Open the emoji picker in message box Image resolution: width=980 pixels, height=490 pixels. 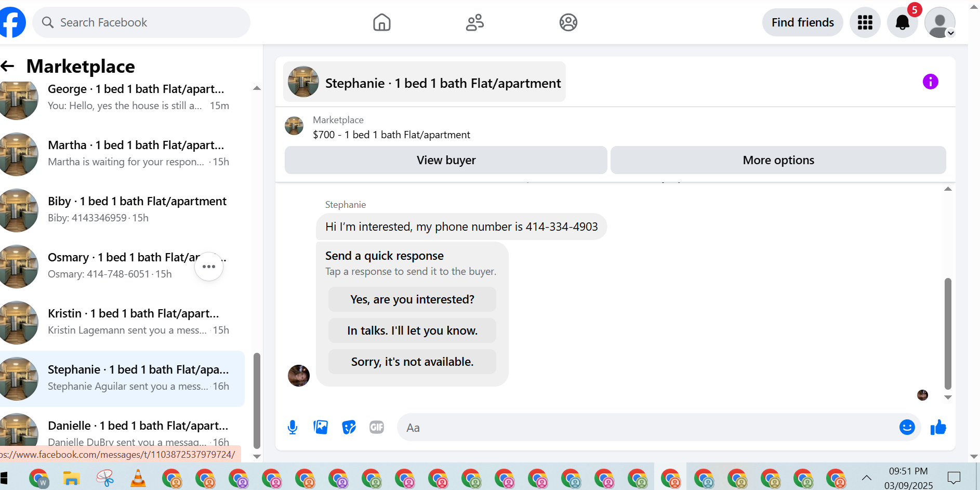click(x=907, y=427)
